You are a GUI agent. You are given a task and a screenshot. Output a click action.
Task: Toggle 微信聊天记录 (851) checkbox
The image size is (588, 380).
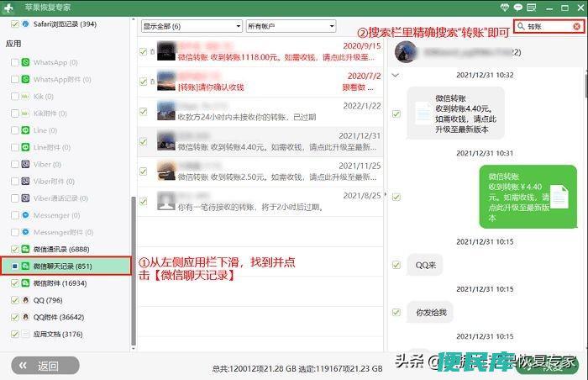click(14, 267)
